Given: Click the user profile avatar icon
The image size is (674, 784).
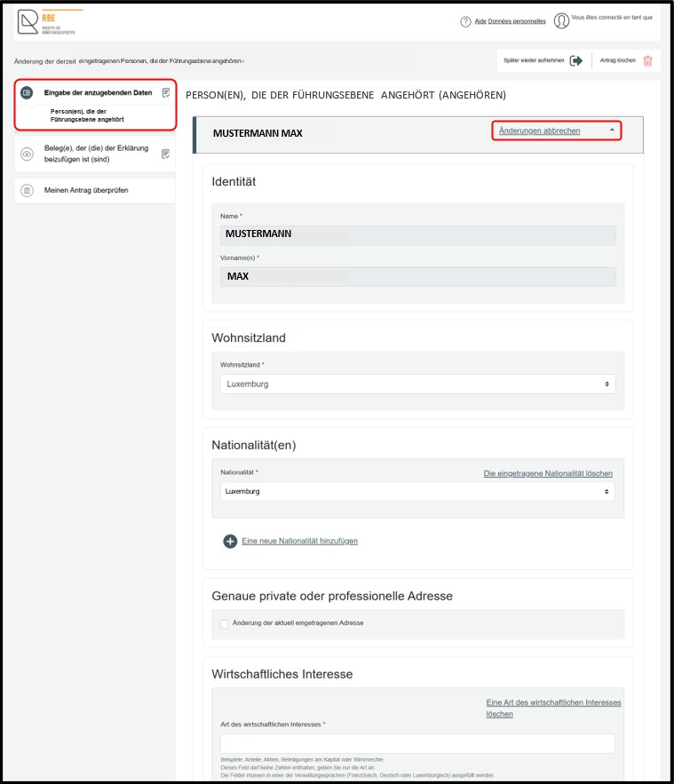Looking at the screenshot, I should [x=561, y=21].
